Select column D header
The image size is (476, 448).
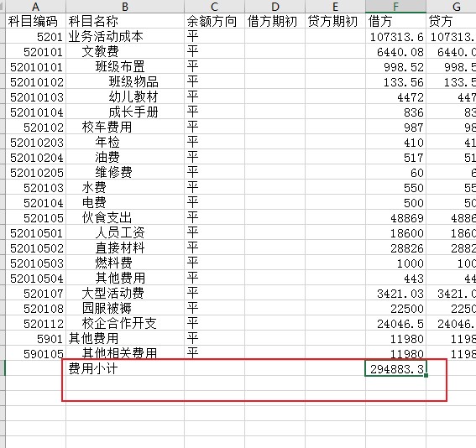275,7
